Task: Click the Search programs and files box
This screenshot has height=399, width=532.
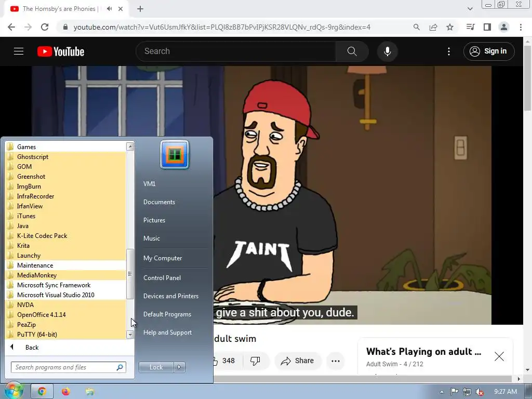Action: [x=69, y=367]
